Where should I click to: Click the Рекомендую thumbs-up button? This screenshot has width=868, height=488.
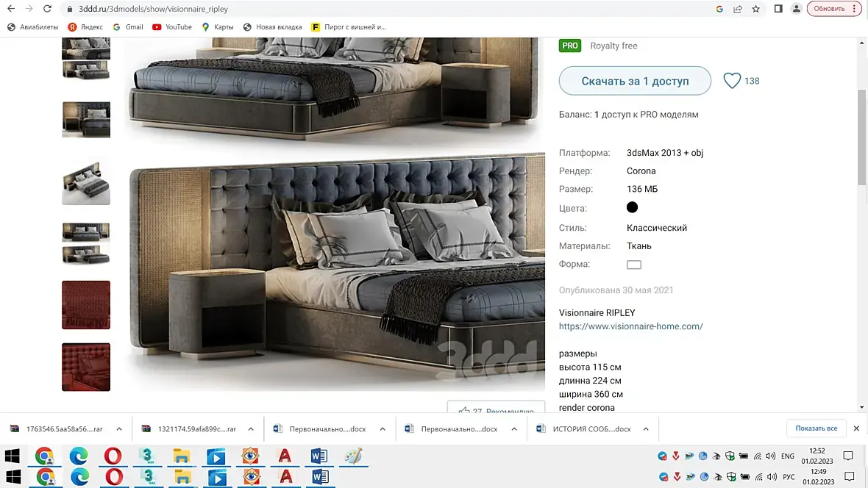pos(496,408)
